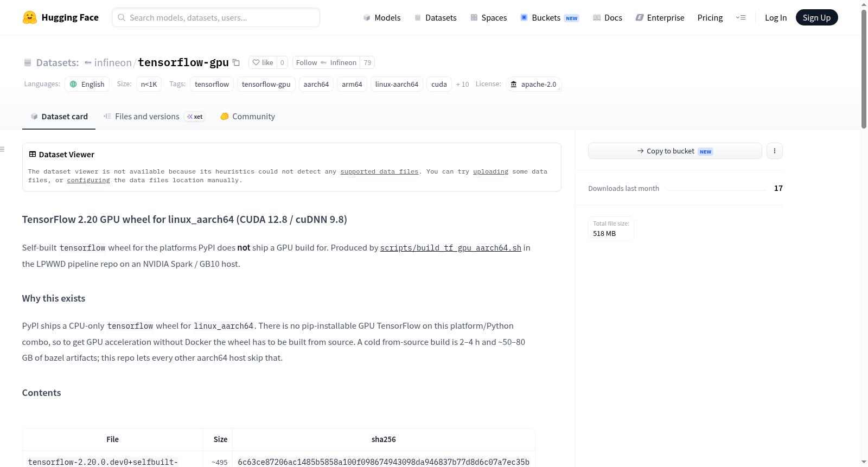Open the configuring link
This screenshot has height=467, width=868.
point(88,180)
